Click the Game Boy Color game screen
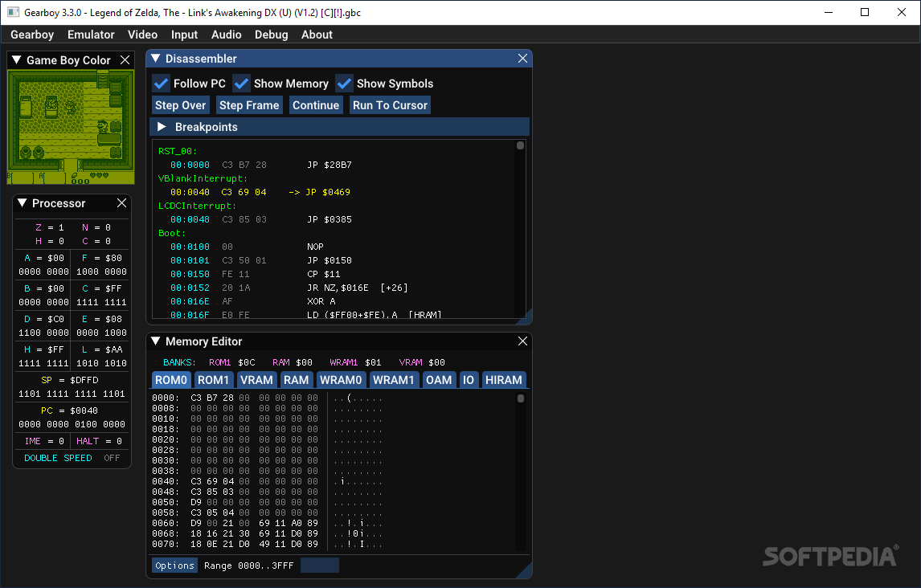This screenshot has height=588, width=921. pyautogui.click(x=71, y=127)
